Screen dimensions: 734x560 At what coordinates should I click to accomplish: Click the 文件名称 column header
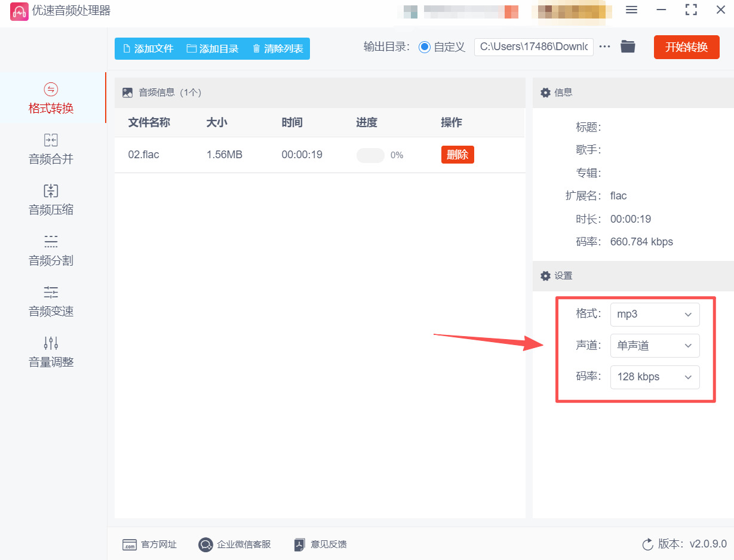pyautogui.click(x=149, y=122)
